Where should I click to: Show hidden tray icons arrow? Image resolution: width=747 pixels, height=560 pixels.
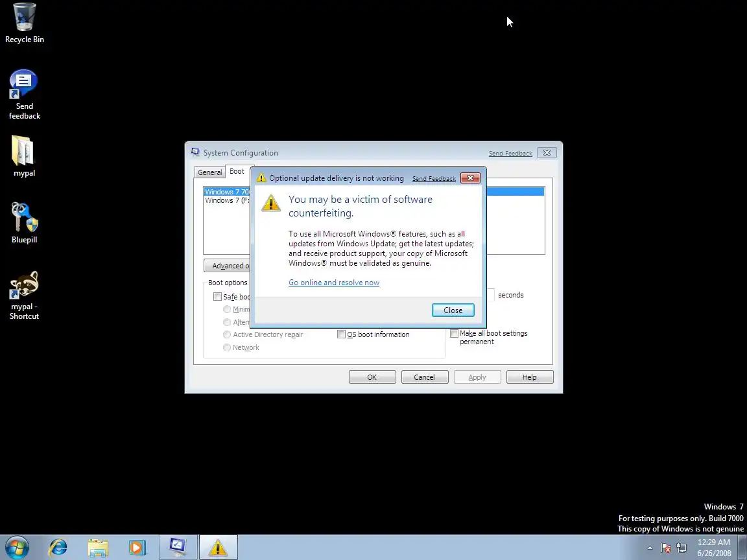(x=650, y=548)
